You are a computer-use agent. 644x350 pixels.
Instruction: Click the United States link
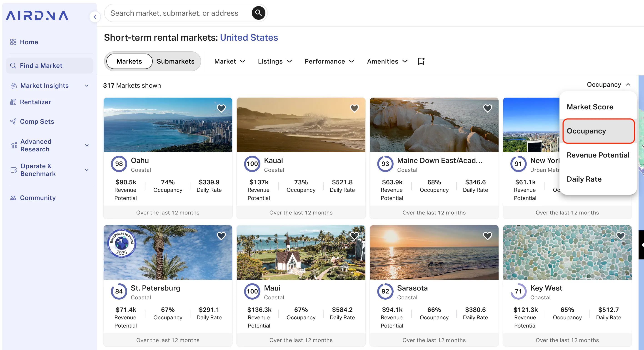249,37
